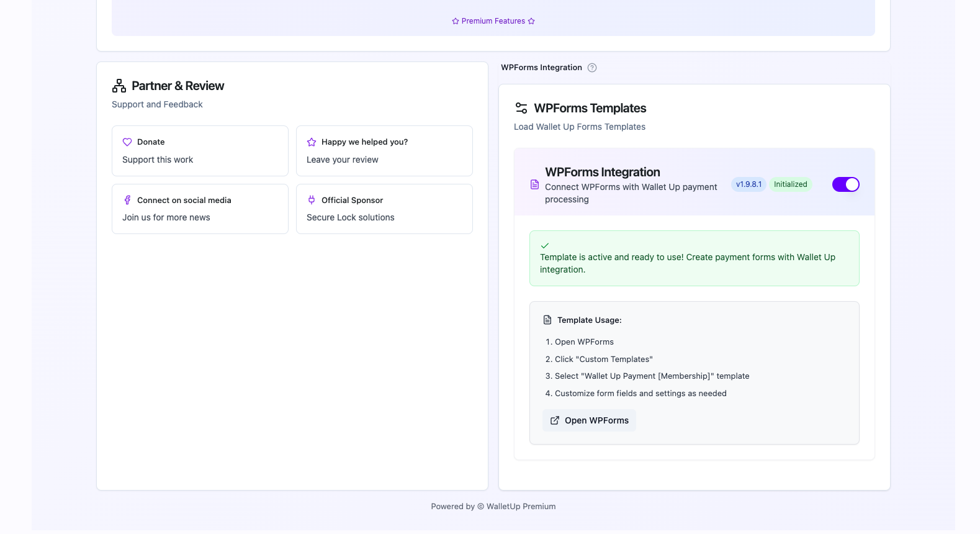
Task: Click the Initialized status badge
Action: coord(790,184)
